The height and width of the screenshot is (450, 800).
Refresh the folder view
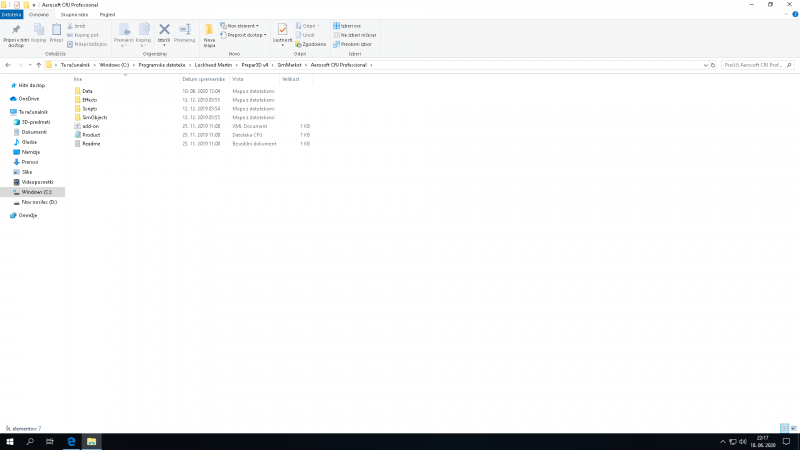(713, 65)
